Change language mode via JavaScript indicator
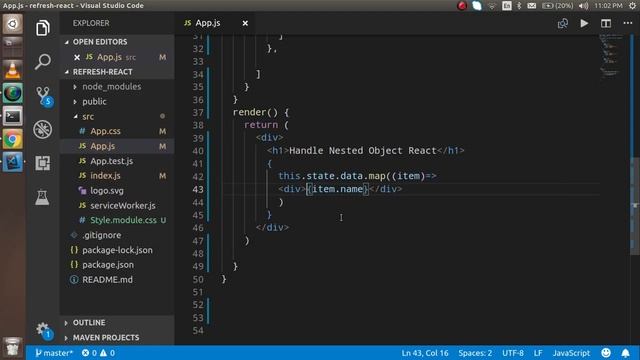Screen dimensions: 640x360 pyautogui.click(x=571, y=353)
